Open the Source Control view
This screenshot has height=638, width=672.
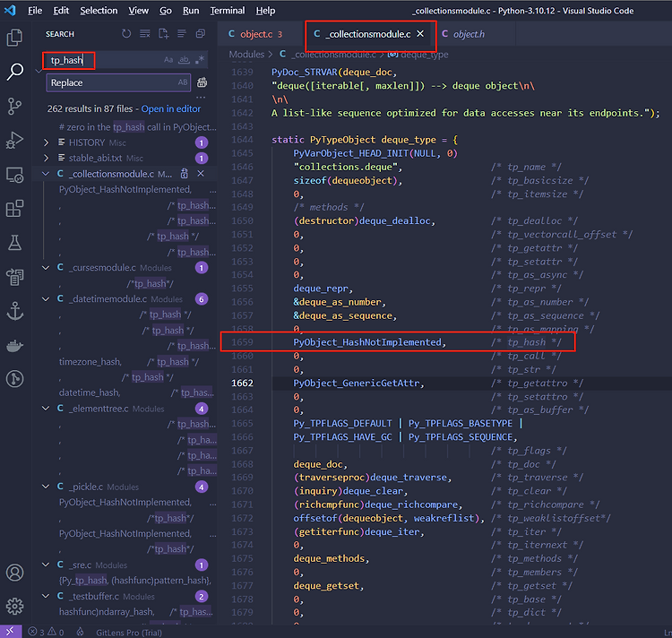pos(14,106)
